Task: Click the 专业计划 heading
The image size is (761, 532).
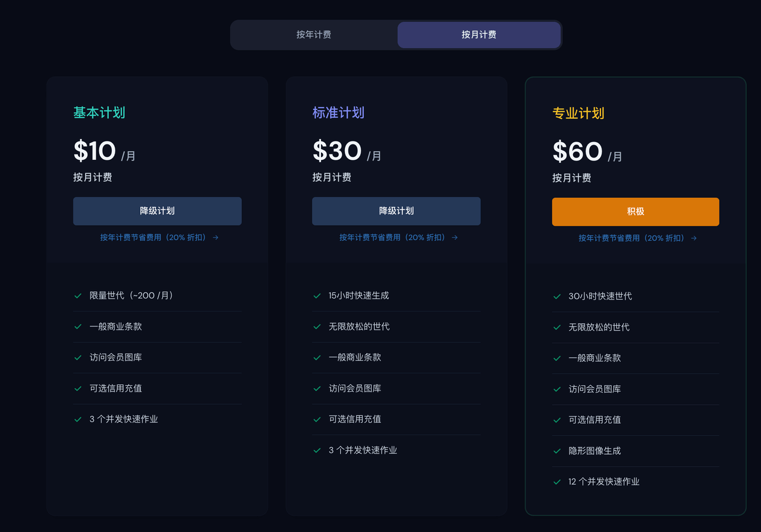Action: coord(577,112)
